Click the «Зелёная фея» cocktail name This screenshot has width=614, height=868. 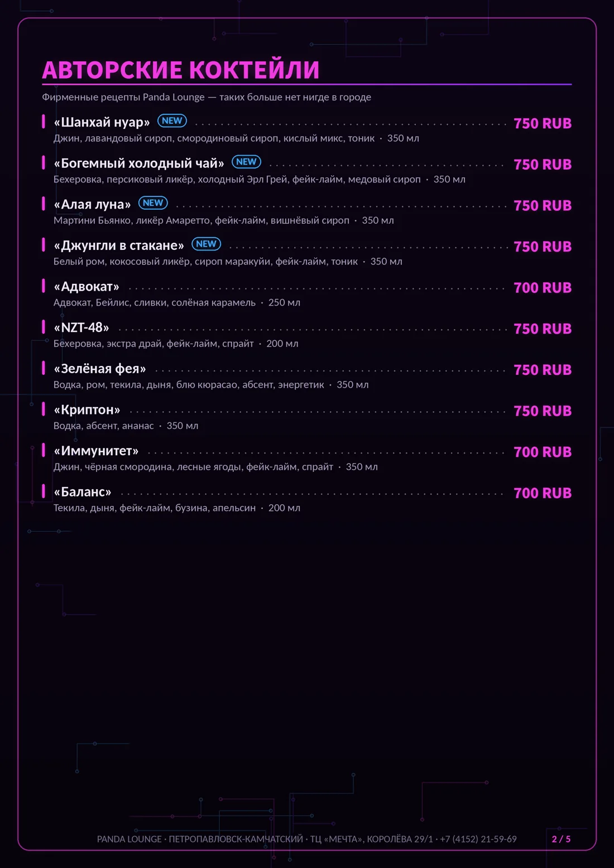point(100,369)
